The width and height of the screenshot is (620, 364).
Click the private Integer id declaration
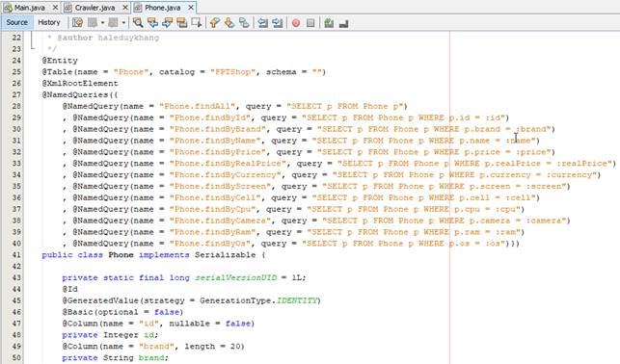tap(110, 335)
